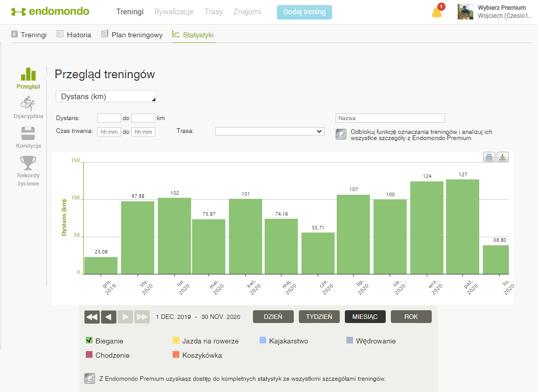
Task: Switch chart view to TYDZIEŃ
Action: pyautogui.click(x=319, y=317)
